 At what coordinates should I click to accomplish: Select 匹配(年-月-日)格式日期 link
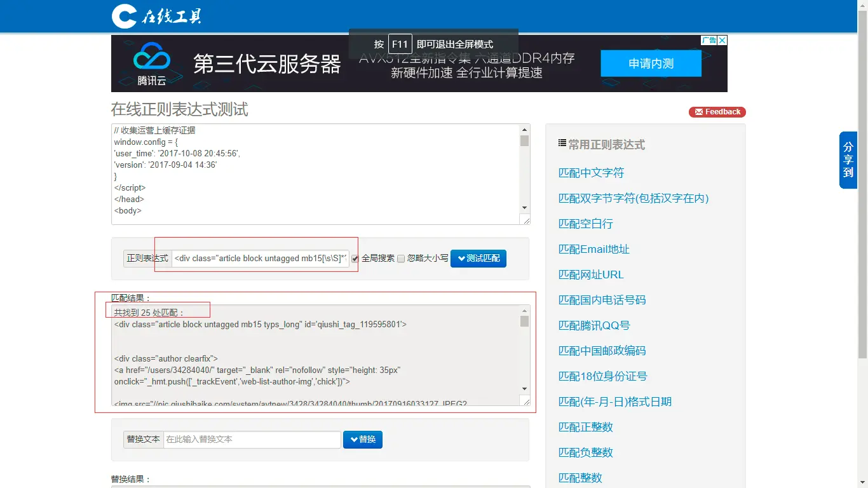(614, 402)
